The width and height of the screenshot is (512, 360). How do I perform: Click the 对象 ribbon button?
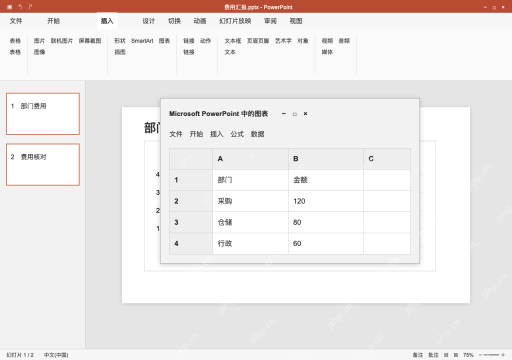tap(303, 41)
